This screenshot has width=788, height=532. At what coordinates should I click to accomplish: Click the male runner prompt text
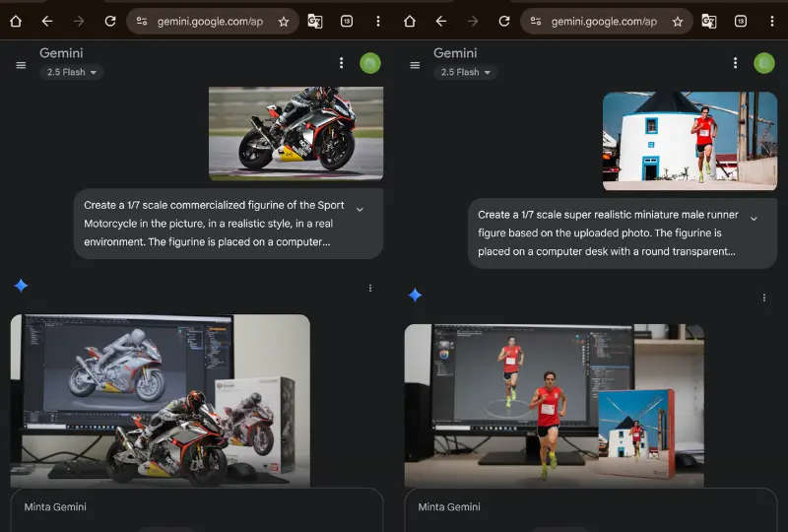tap(608, 233)
